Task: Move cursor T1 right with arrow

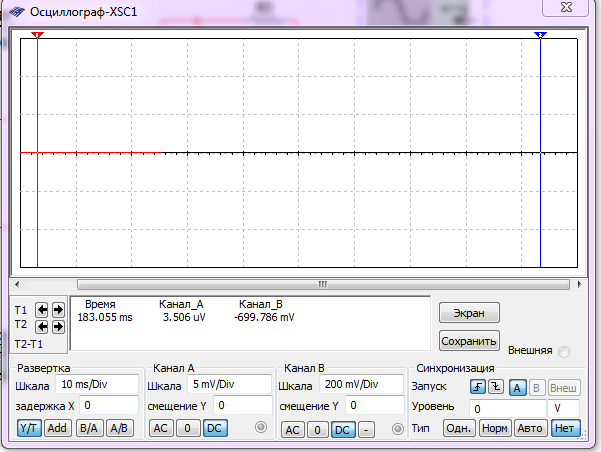Action: pos(58,310)
